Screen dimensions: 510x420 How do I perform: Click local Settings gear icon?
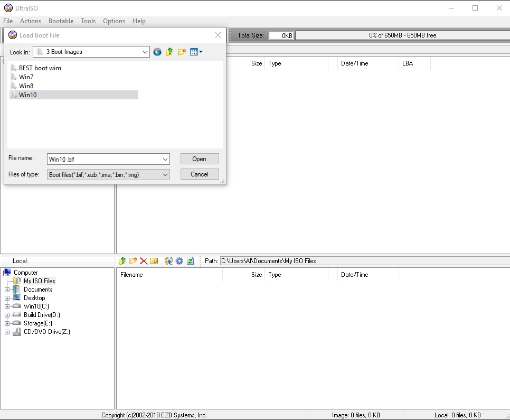[179, 261]
